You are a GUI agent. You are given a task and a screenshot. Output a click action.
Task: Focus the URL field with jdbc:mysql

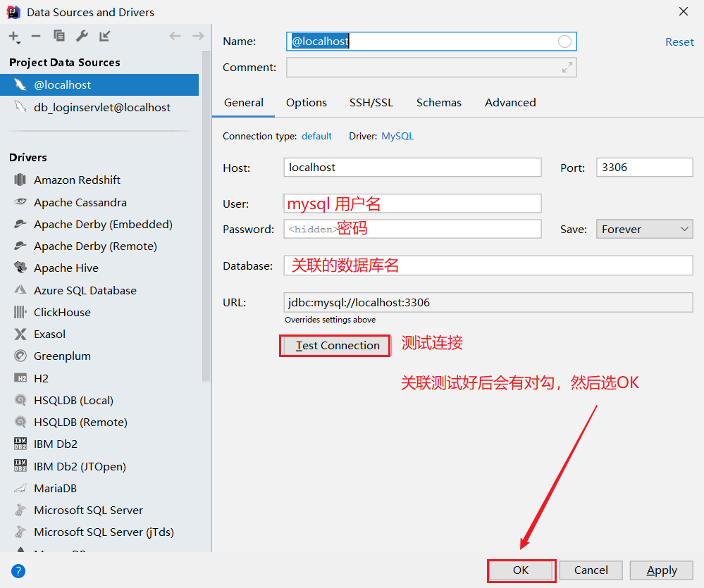point(488,302)
